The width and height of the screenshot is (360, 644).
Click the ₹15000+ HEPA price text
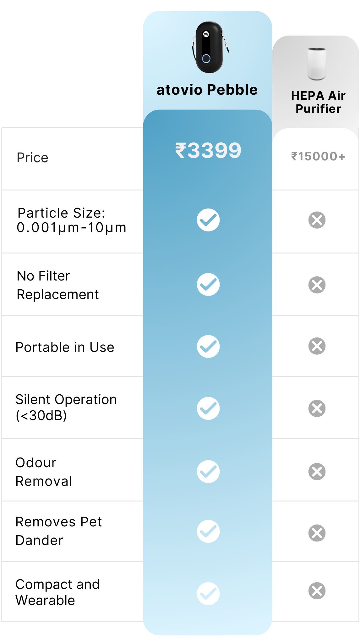coord(318,156)
